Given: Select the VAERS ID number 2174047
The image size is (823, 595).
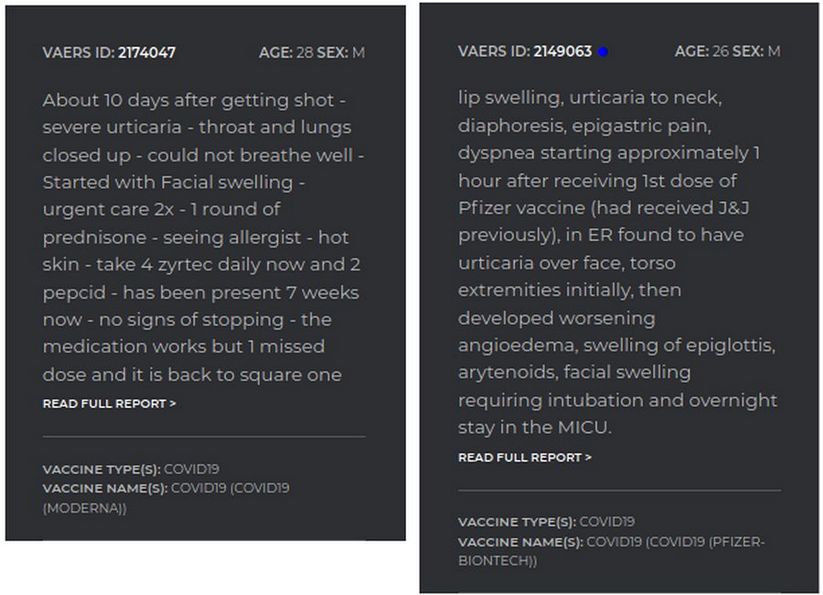Looking at the screenshot, I should tap(147, 52).
